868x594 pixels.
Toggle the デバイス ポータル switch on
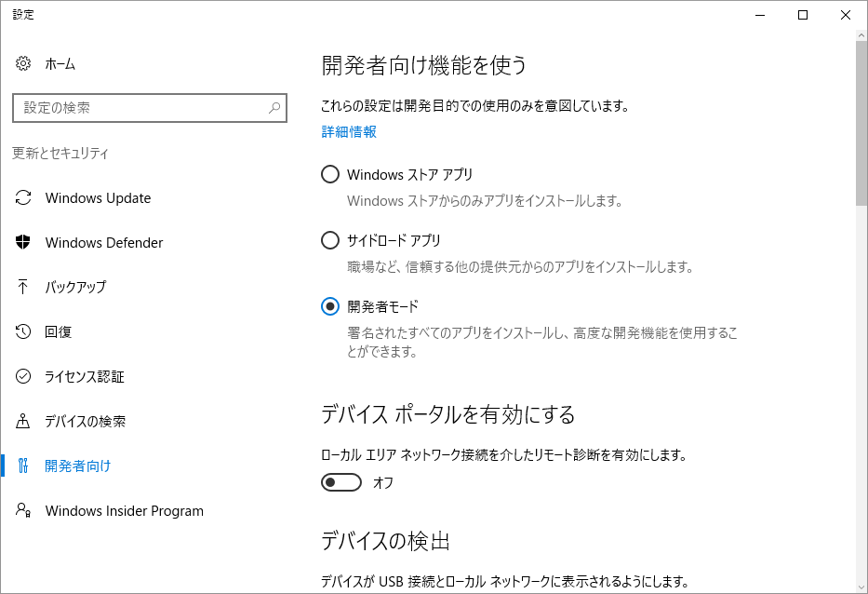(341, 482)
